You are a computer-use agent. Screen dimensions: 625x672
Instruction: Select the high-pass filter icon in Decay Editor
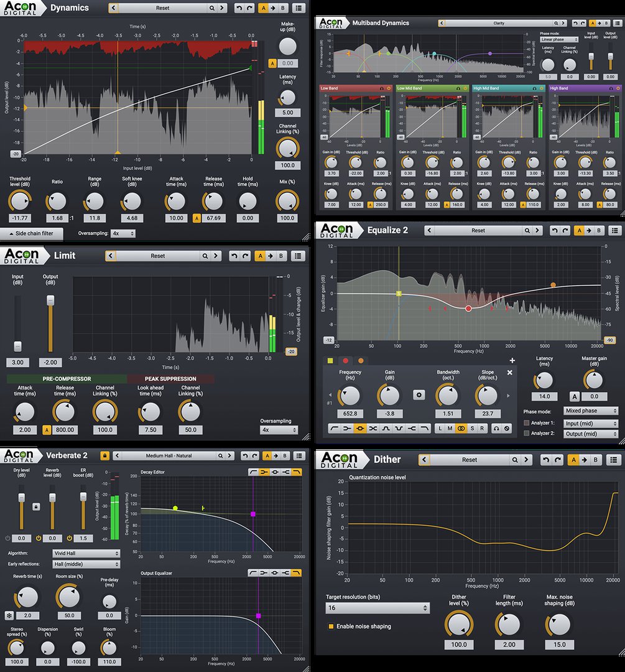254,472
